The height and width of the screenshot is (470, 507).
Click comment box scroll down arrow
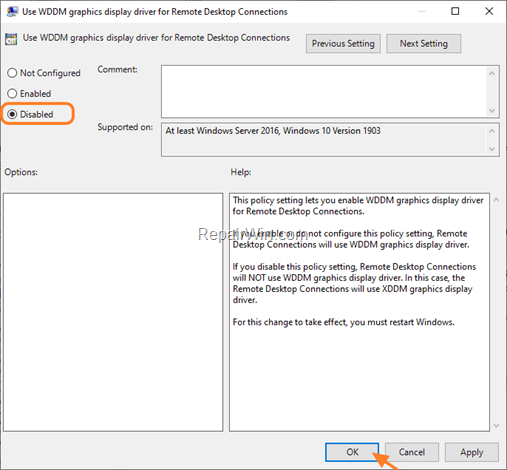point(492,110)
